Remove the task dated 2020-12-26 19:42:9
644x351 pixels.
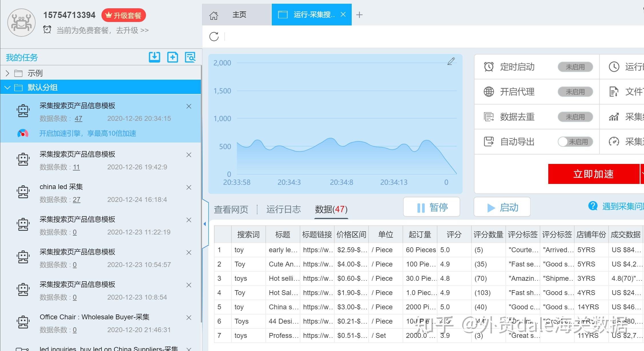(x=189, y=155)
